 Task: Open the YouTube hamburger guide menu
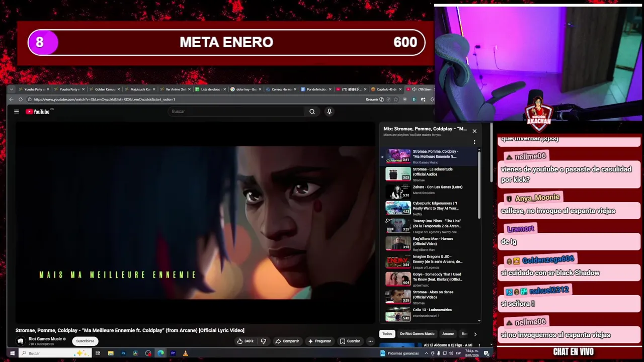pyautogui.click(x=16, y=112)
